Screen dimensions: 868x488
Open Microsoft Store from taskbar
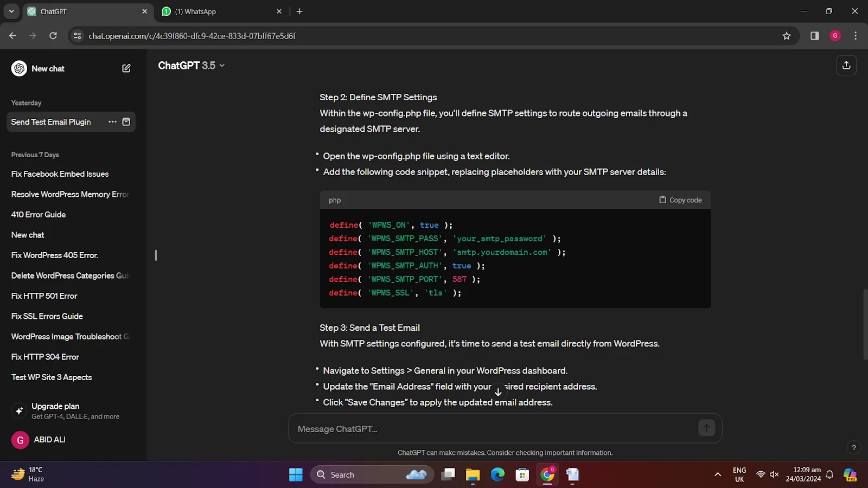pos(522,475)
